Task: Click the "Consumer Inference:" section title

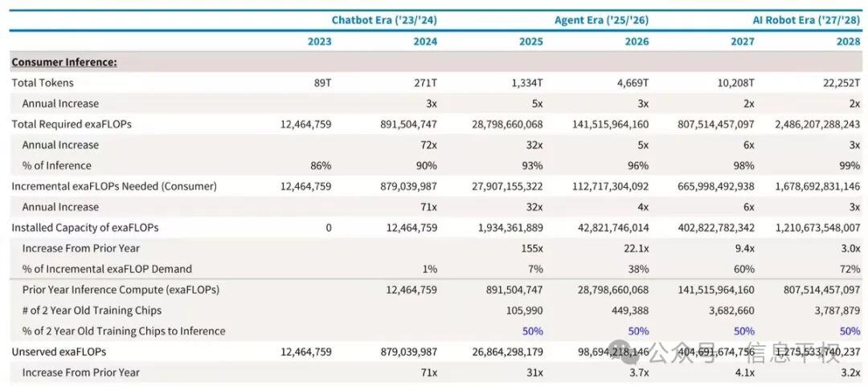Action: (x=64, y=63)
